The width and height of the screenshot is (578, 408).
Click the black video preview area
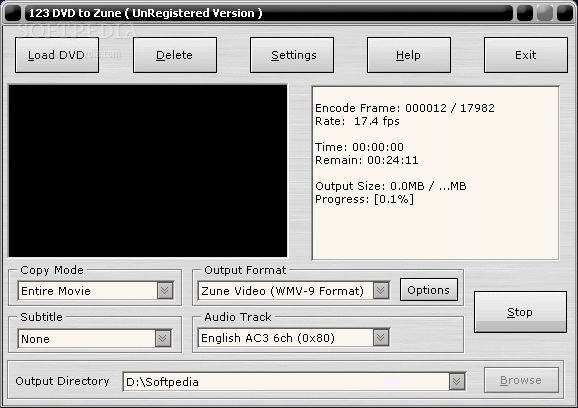[x=148, y=171]
